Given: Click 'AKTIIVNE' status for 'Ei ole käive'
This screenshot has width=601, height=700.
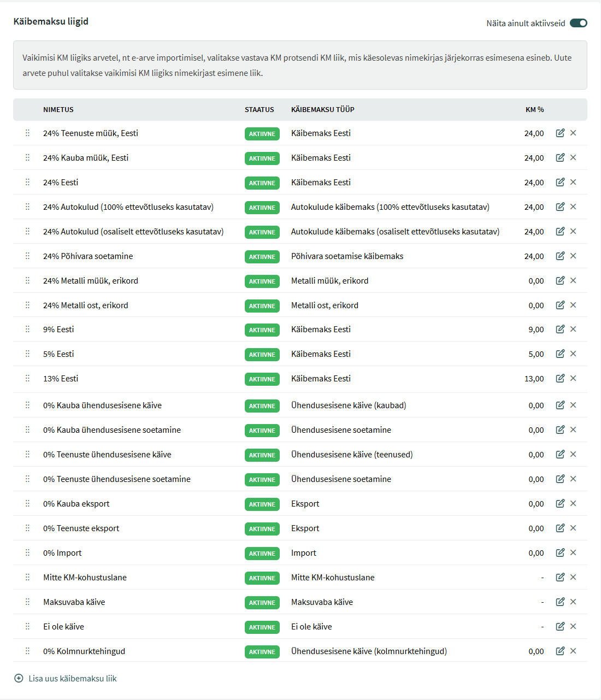Looking at the screenshot, I should tap(262, 627).
